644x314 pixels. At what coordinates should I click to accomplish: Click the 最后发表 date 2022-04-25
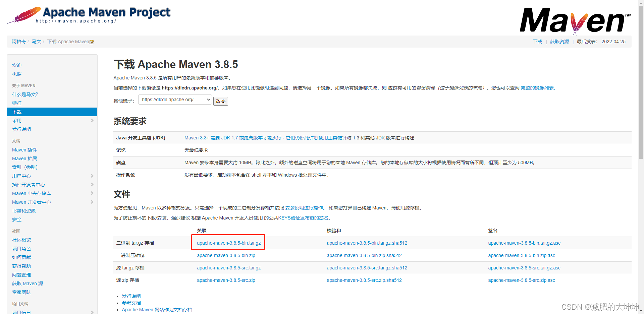pos(613,42)
